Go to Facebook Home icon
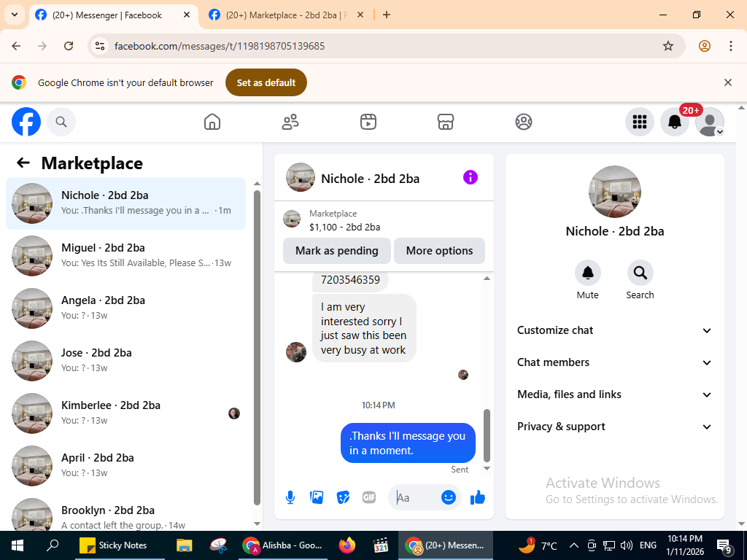 212,122
